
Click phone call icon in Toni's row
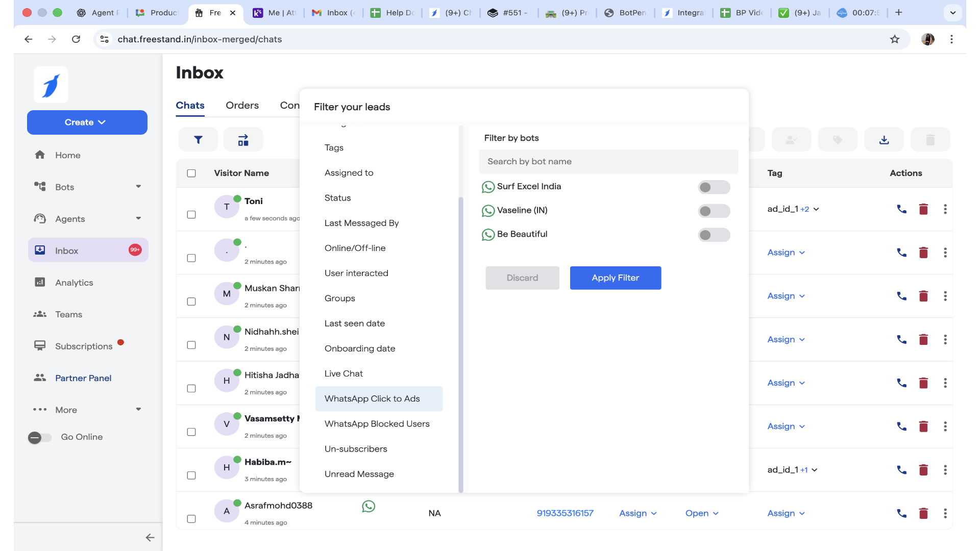click(x=901, y=209)
